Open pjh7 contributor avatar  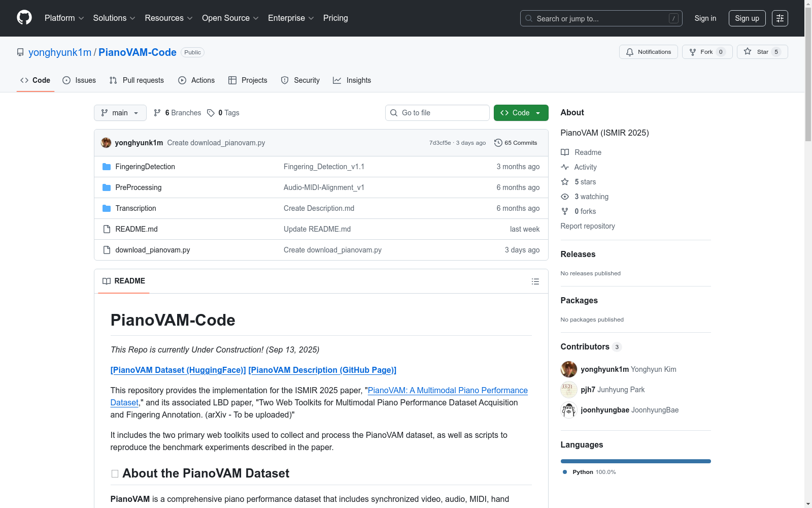569,390
